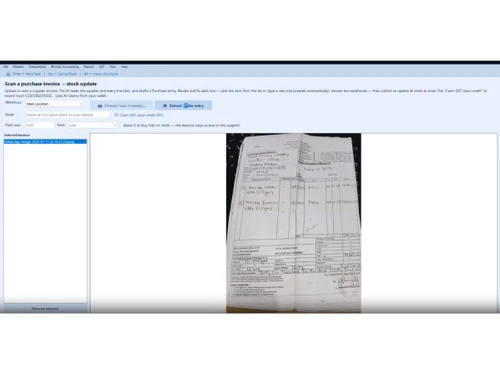500x375 pixels.
Task: Click into the Paid now amount field
Action: [40, 125]
